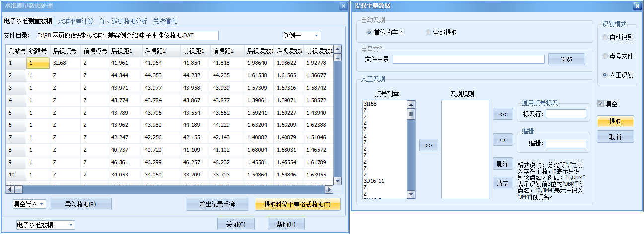Click the << button beside 标识符
The height and width of the screenshot is (234, 644).
503,114
